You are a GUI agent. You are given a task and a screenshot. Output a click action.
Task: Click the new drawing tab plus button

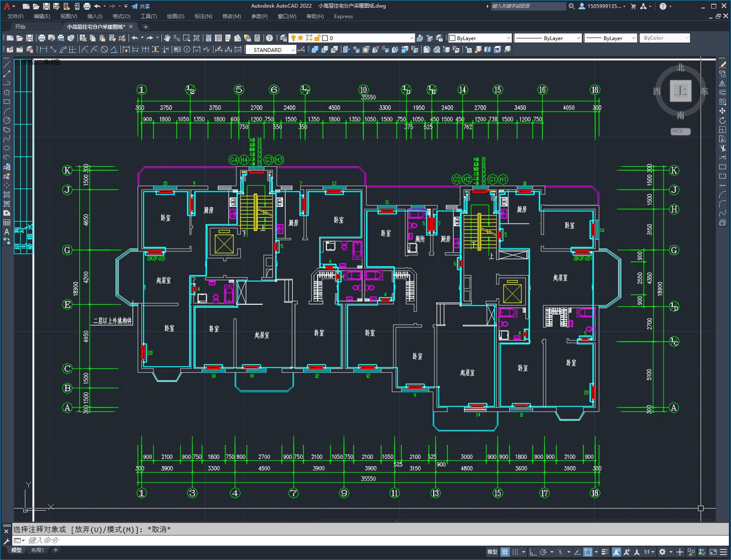(x=146, y=27)
